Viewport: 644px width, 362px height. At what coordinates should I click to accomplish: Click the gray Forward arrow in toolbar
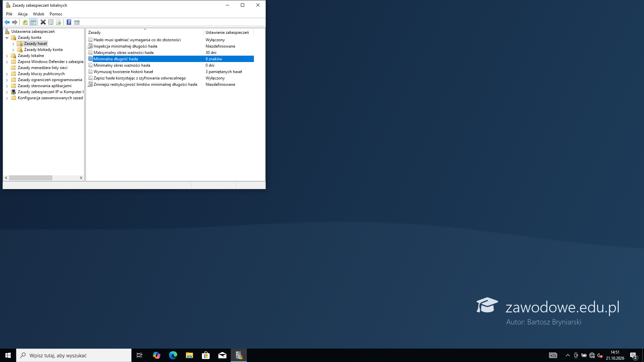point(15,22)
